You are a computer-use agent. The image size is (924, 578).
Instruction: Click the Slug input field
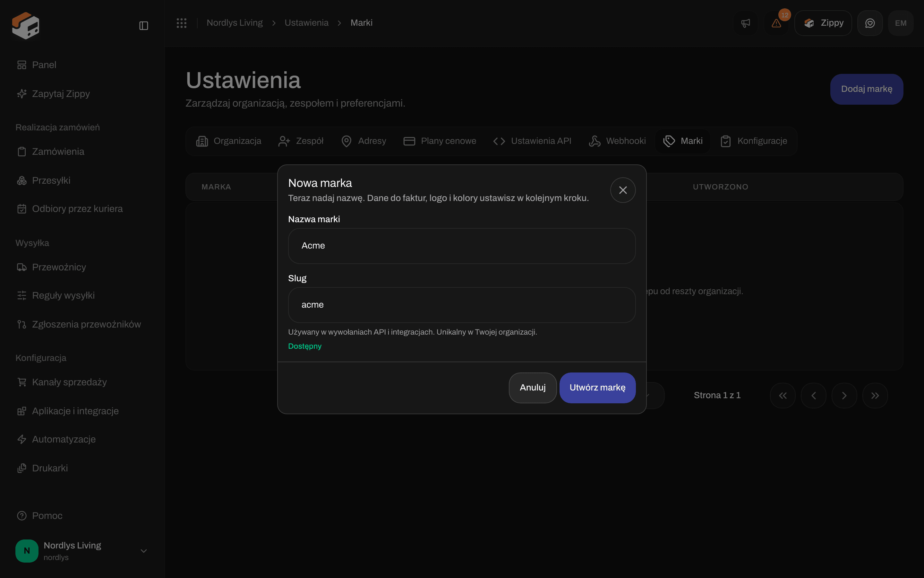462,305
